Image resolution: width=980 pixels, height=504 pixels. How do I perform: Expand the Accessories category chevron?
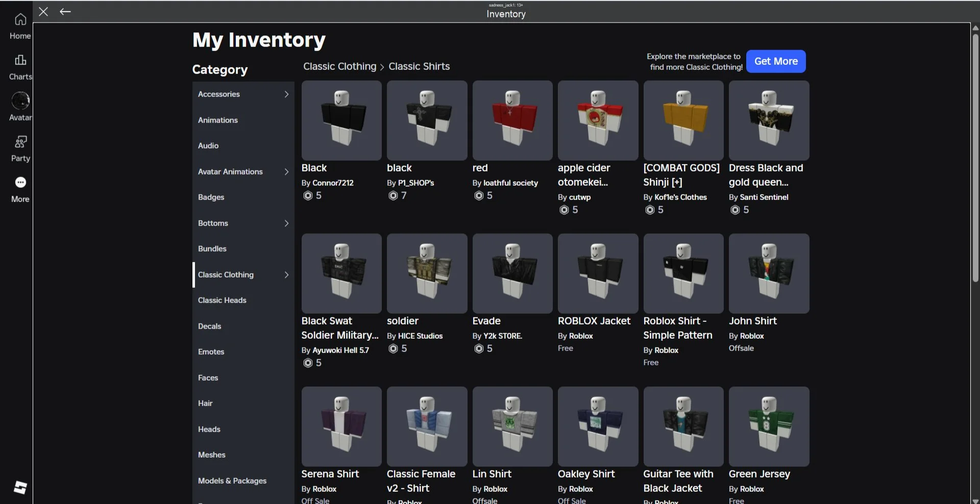(286, 94)
